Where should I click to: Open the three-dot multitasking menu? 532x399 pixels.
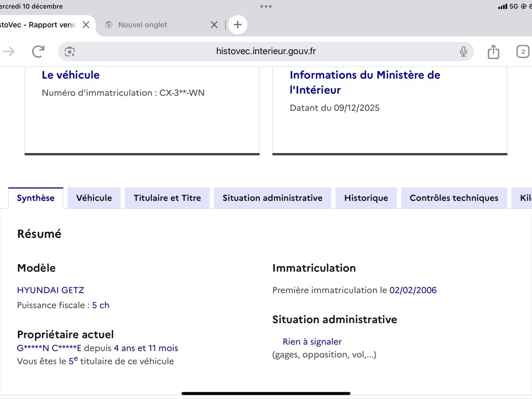(266, 6)
